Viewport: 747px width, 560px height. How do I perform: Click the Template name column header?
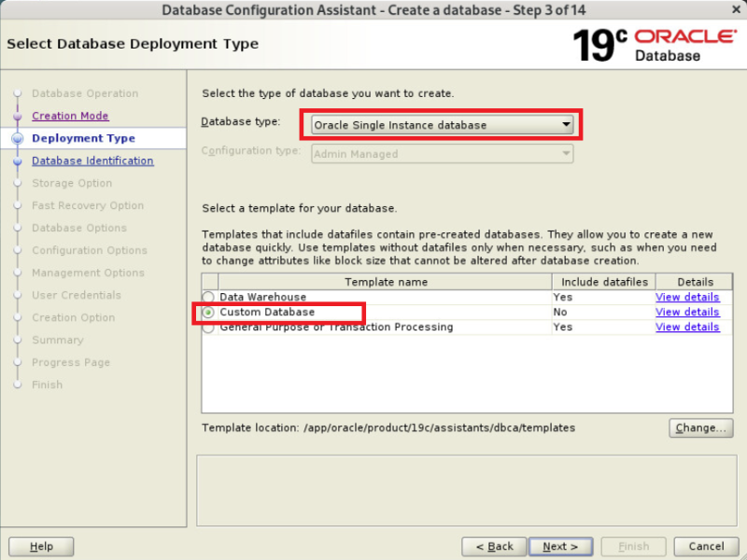coord(385,282)
